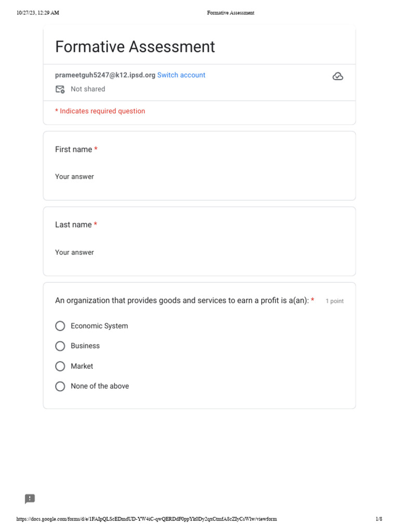Click the Last name question label

pyautogui.click(x=73, y=224)
